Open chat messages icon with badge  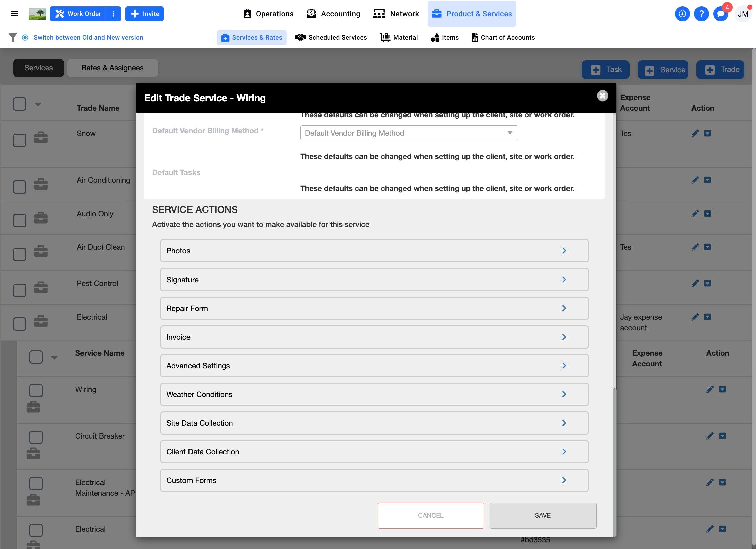click(720, 14)
